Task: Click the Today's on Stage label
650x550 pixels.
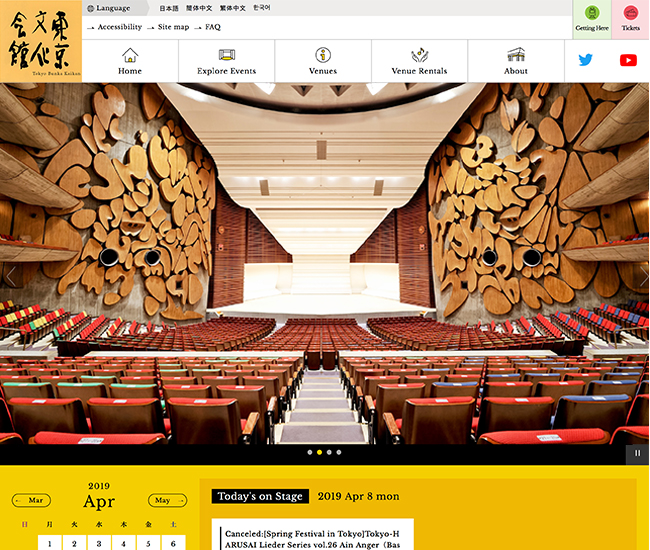Action: click(x=260, y=496)
